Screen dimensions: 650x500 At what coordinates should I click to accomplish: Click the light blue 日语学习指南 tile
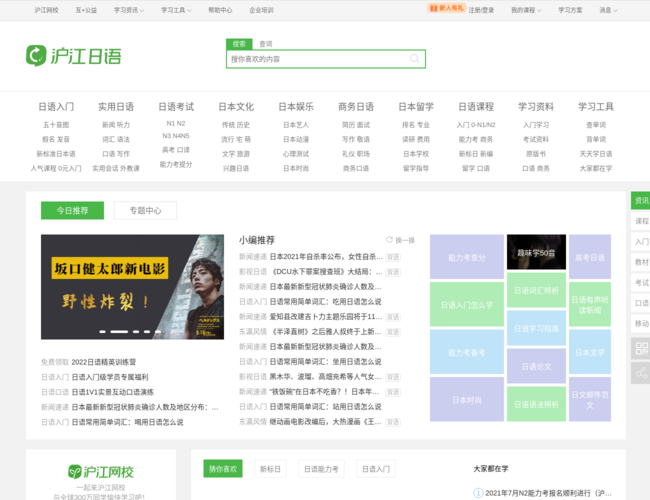(x=536, y=329)
